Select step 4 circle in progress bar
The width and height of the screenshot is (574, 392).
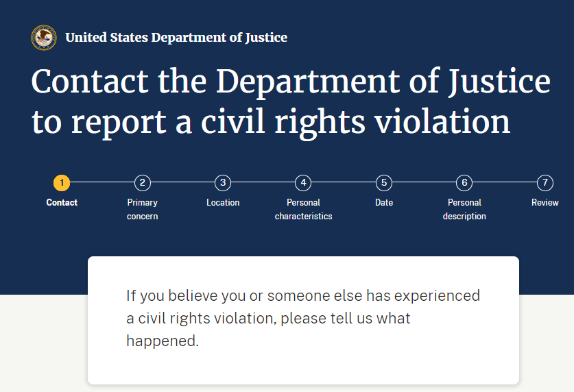304,182
